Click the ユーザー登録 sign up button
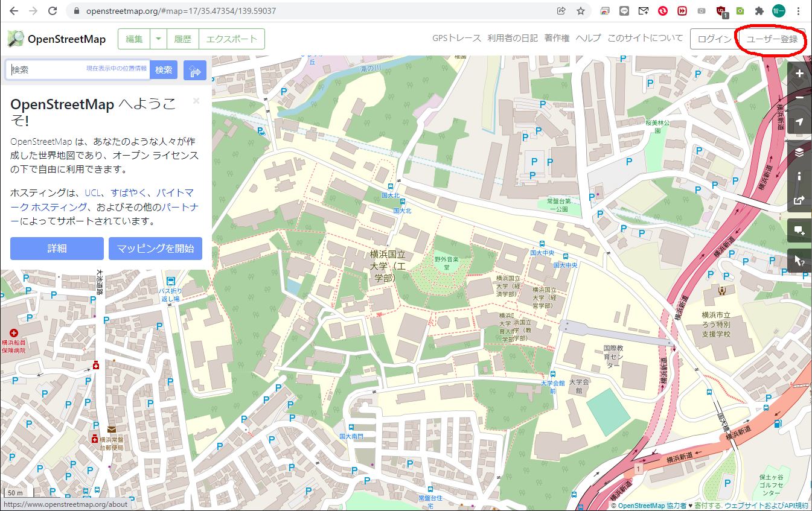The image size is (812, 511). 772,39
